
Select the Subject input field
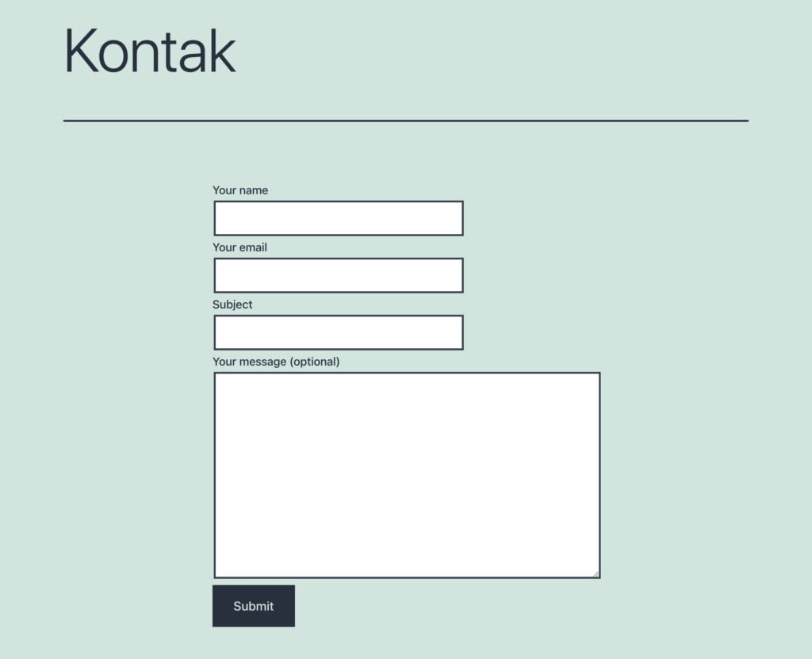tap(339, 332)
